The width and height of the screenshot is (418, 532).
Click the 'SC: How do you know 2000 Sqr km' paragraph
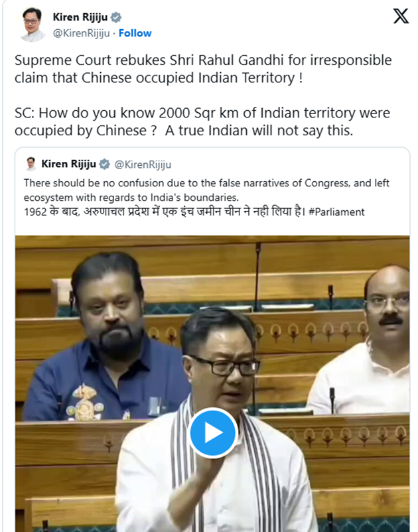click(202, 122)
